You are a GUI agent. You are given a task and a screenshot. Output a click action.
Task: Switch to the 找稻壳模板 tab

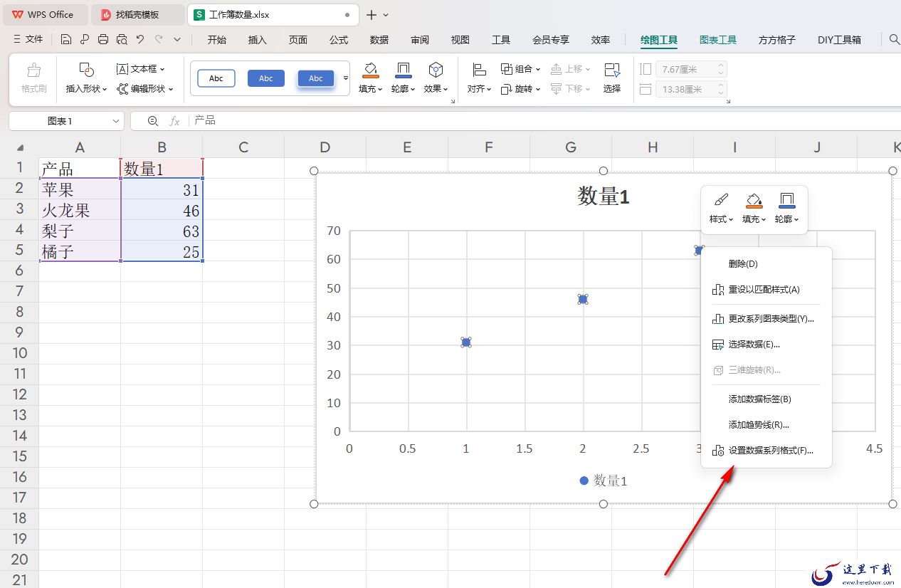coord(138,14)
